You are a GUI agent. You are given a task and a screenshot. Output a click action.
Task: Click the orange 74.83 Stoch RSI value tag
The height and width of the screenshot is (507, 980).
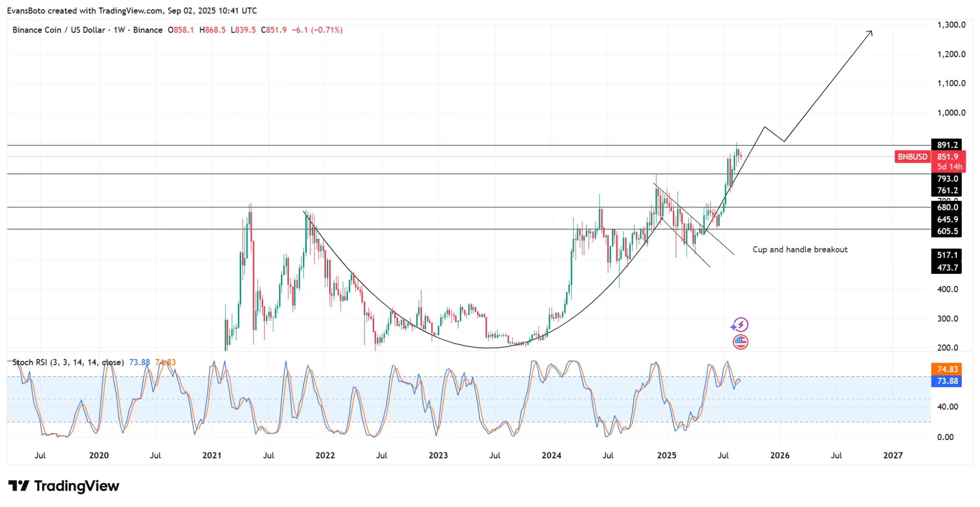click(x=947, y=369)
